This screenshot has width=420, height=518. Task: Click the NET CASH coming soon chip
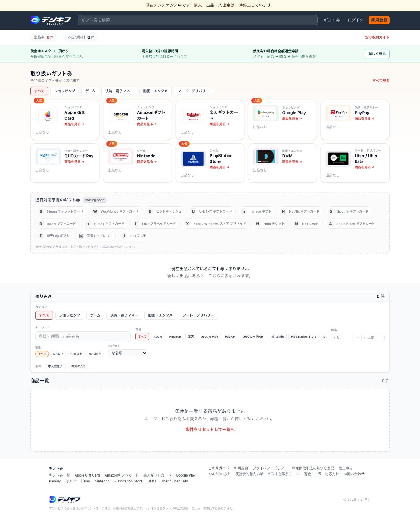pyautogui.click(x=307, y=224)
